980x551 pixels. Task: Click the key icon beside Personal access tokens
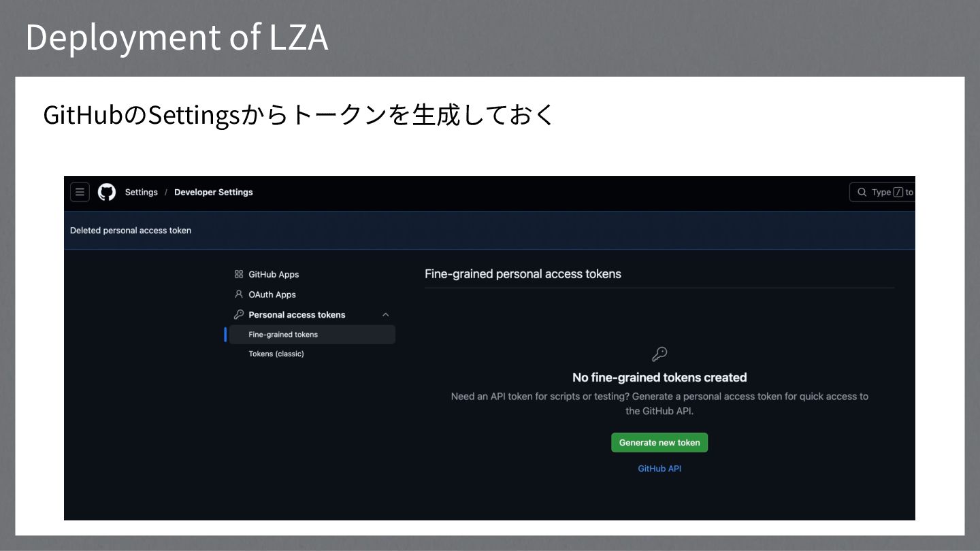(x=239, y=315)
